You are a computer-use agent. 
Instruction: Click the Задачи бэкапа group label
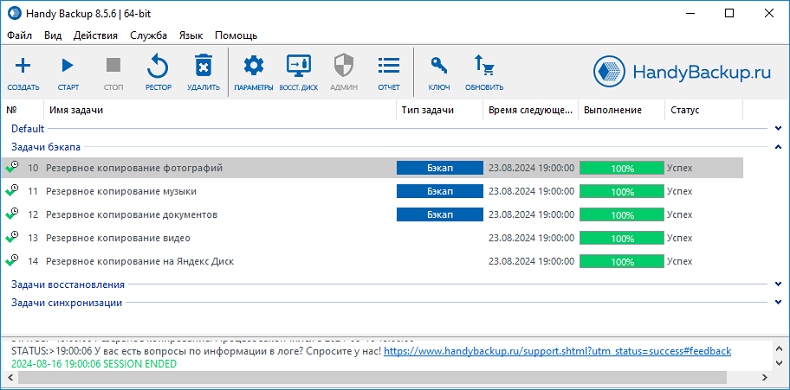tap(46, 147)
